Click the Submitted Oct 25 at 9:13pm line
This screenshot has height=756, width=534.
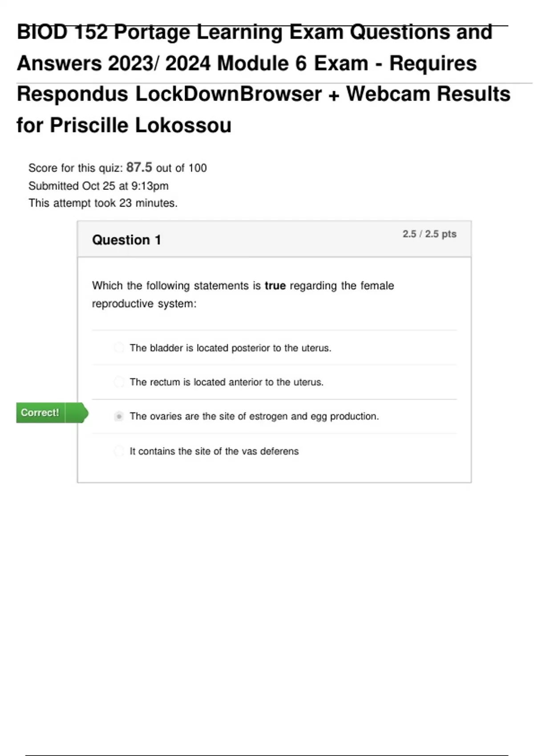click(98, 186)
